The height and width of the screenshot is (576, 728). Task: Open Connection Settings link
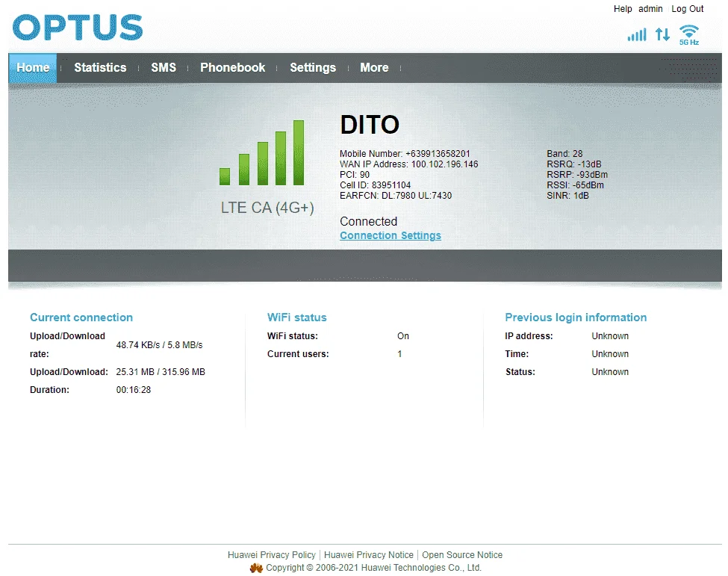[391, 235]
